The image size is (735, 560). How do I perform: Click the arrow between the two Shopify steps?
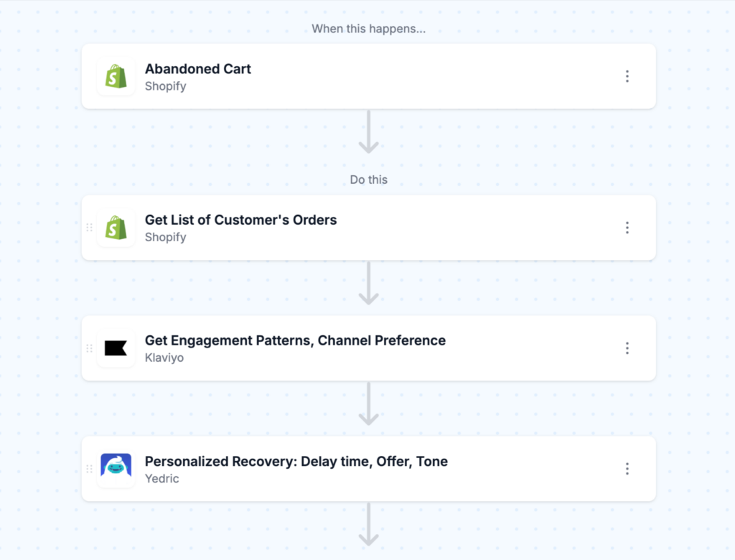tap(368, 284)
